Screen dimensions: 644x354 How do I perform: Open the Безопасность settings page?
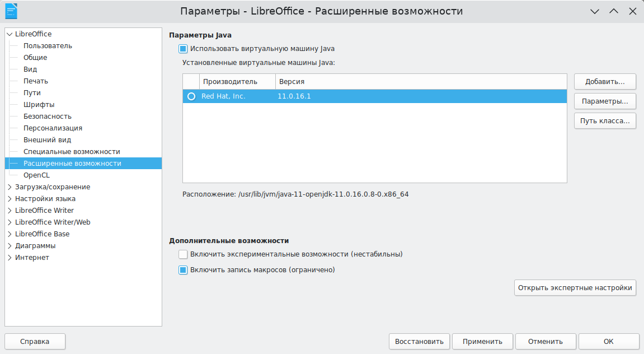(47, 117)
